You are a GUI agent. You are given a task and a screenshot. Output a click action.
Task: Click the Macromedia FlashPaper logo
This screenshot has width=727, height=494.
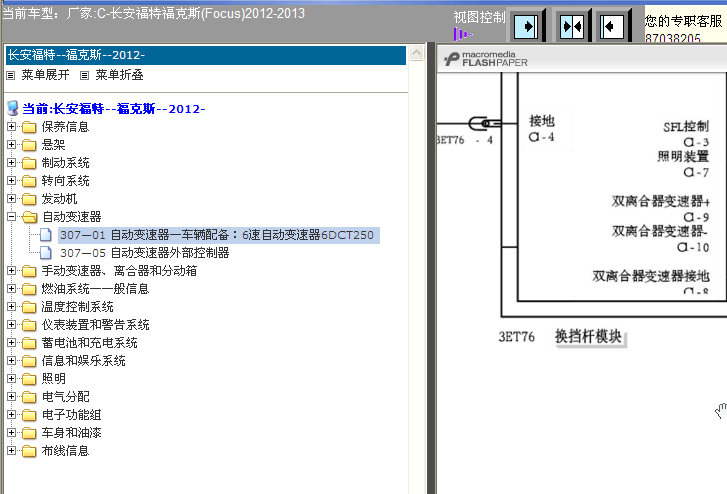click(485, 59)
